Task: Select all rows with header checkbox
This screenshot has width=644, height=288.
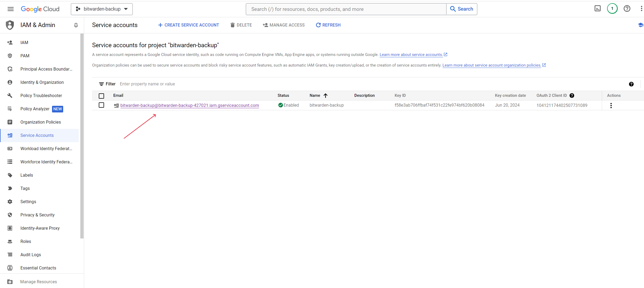Action: [x=101, y=96]
